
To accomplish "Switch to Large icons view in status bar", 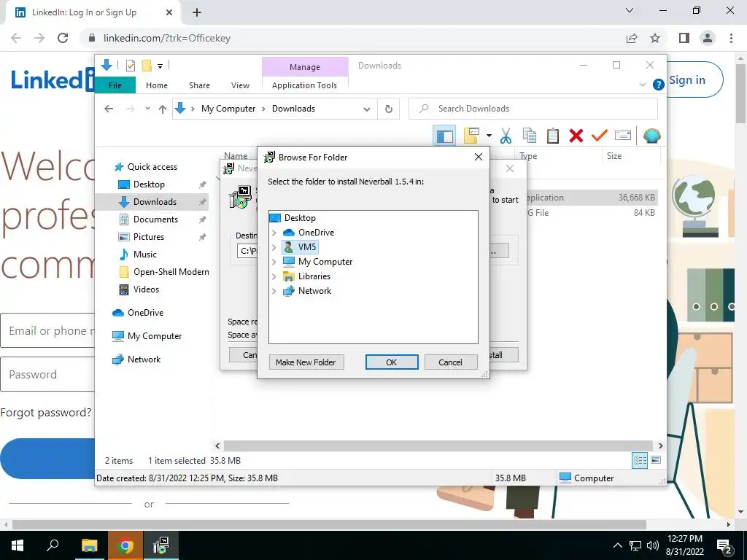I will pos(656,460).
